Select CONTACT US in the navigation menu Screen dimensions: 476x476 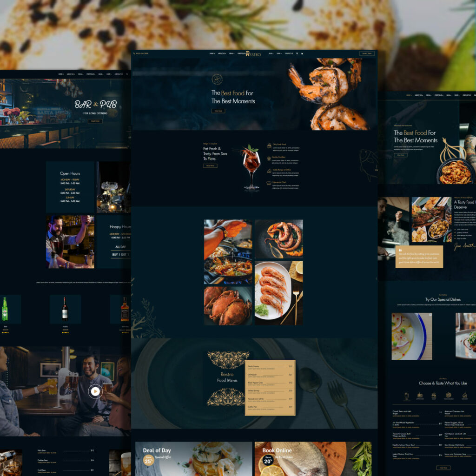(289, 53)
